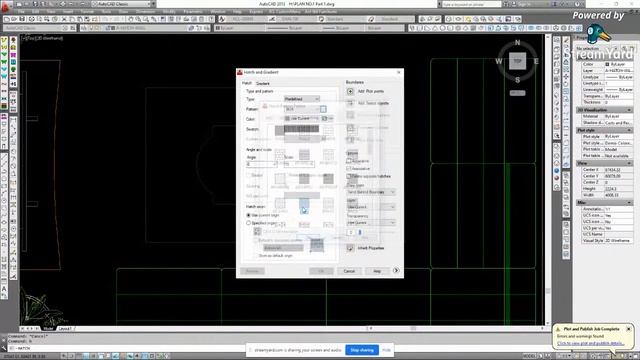
Task: Select Zoom Realtime icon
Action: 138,19
